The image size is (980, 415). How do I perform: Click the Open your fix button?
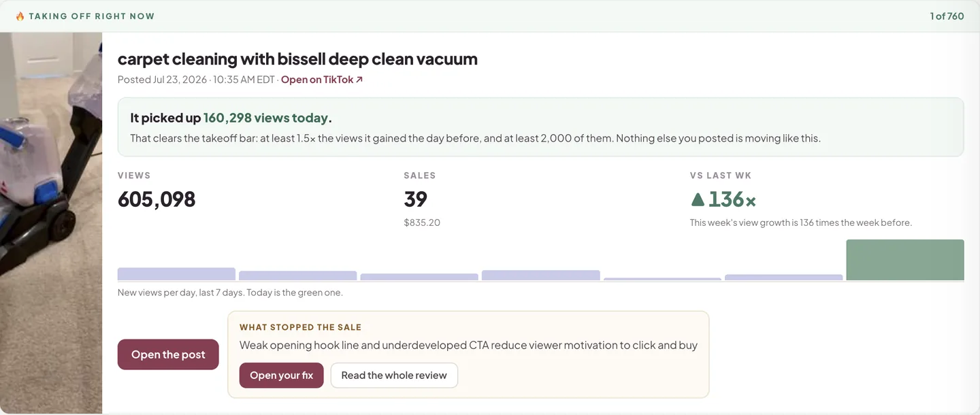click(281, 376)
